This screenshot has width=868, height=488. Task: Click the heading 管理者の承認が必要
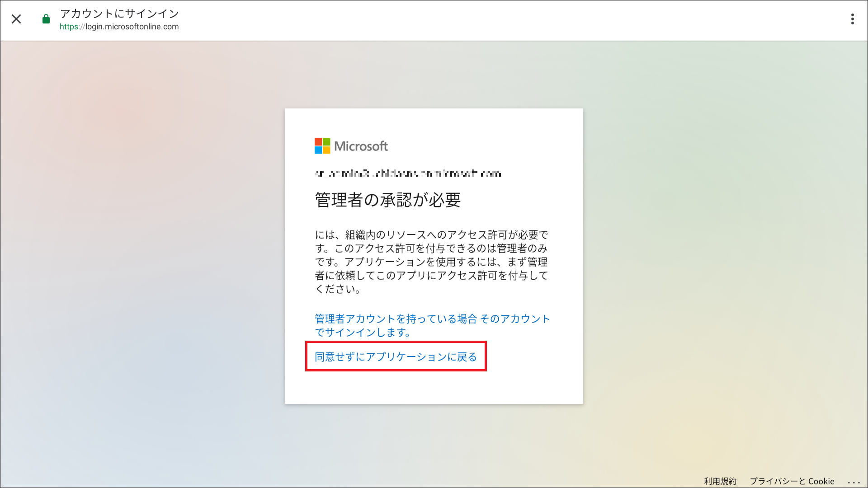point(387,200)
